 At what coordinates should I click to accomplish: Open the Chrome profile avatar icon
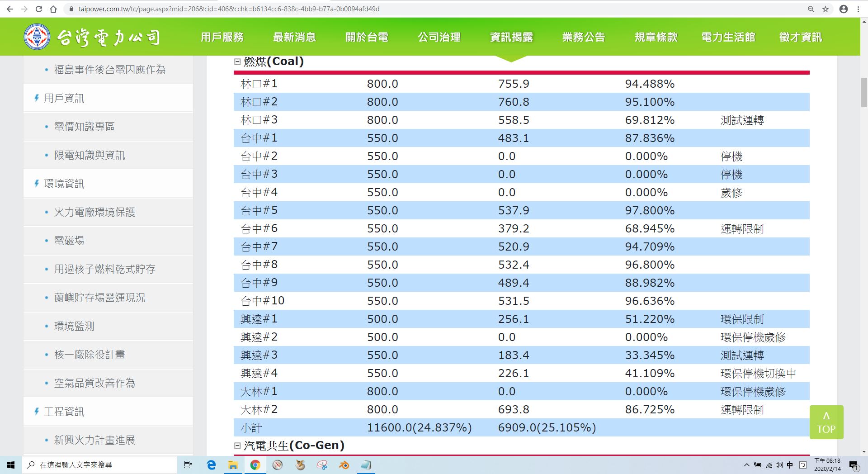[844, 9]
